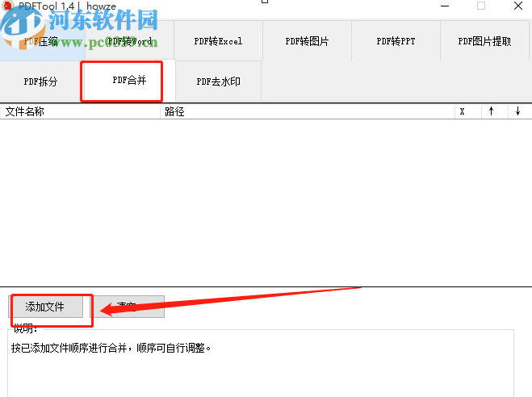532x397 pixels.
Task: Click the PDF合并 tab
Action: (129, 81)
